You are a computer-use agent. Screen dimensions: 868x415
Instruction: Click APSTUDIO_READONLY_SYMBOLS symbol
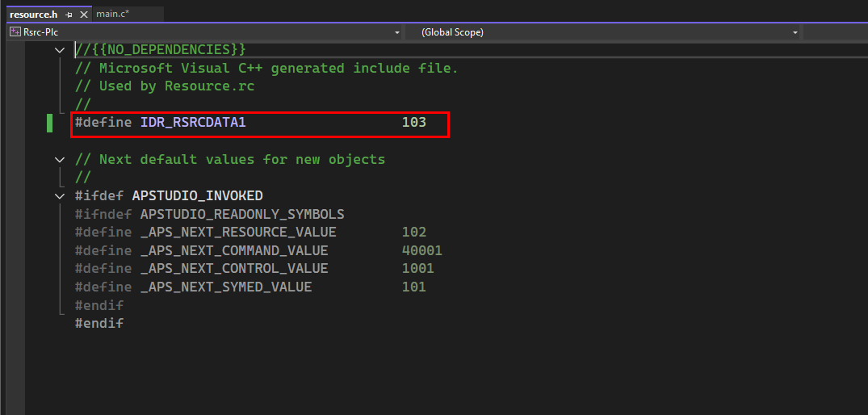point(242,214)
